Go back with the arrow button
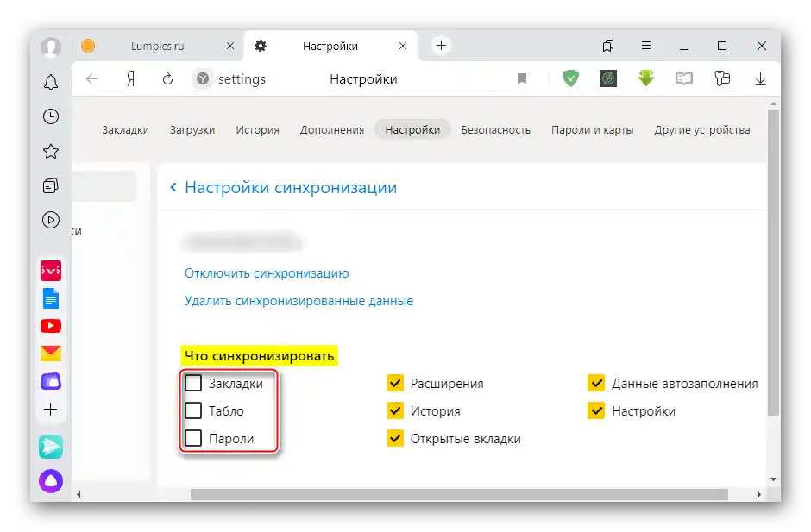811x532 pixels. pyautogui.click(x=92, y=79)
